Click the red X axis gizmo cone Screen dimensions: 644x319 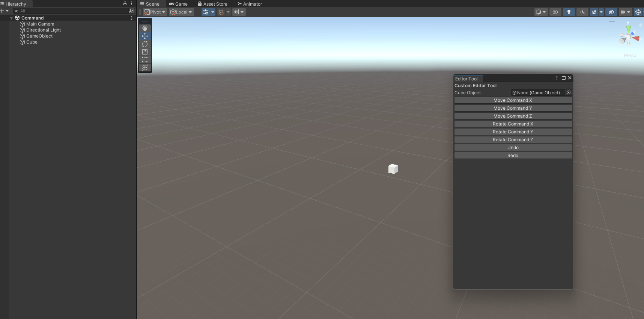pos(635,38)
